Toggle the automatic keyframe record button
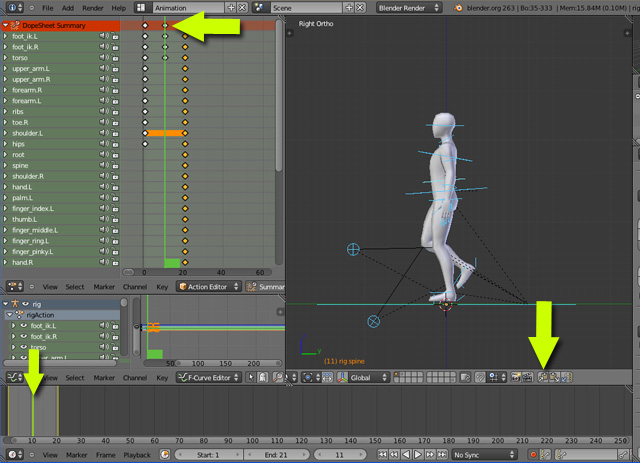The image size is (640, 463). pos(533,454)
